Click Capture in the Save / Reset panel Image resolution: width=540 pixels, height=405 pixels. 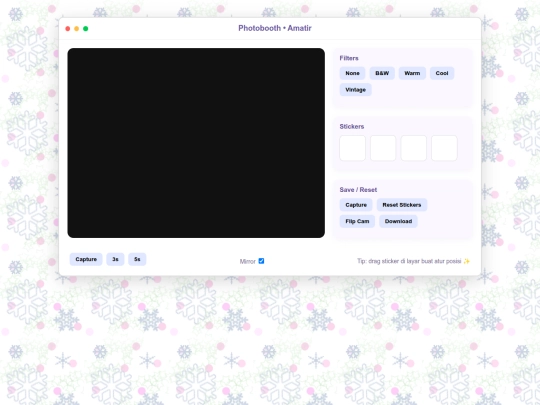click(x=356, y=205)
